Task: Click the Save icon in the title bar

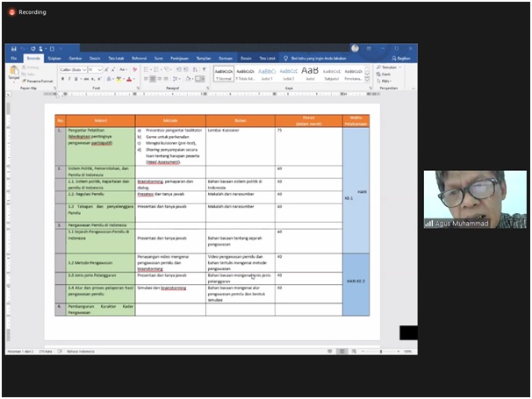Action: 13,48
